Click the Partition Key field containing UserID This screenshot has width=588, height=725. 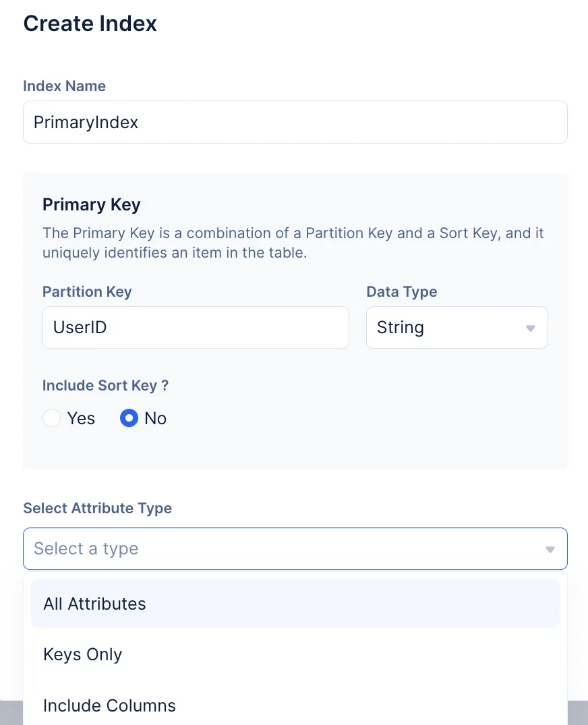coord(196,328)
